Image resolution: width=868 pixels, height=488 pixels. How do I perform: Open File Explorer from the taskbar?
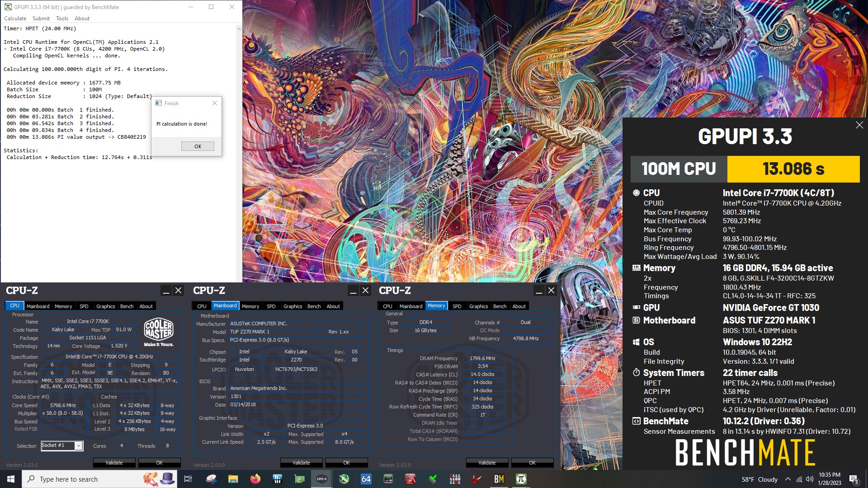coord(233,479)
